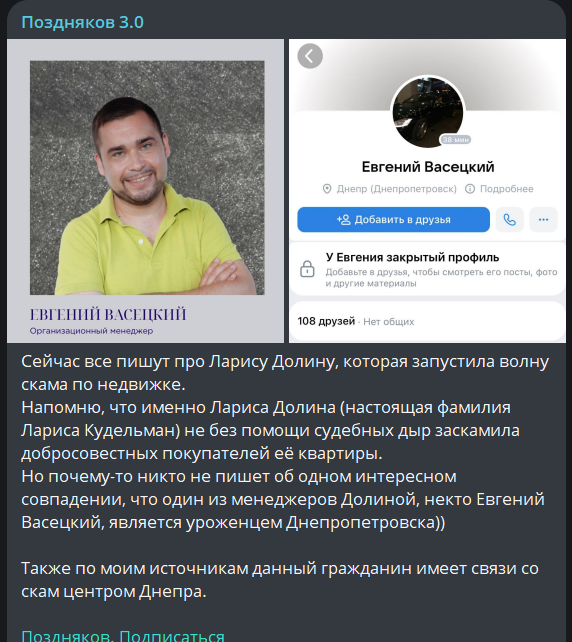Click the info icon beside Подробнее
This screenshot has width=572, height=642.
click(x=470, y=189)
